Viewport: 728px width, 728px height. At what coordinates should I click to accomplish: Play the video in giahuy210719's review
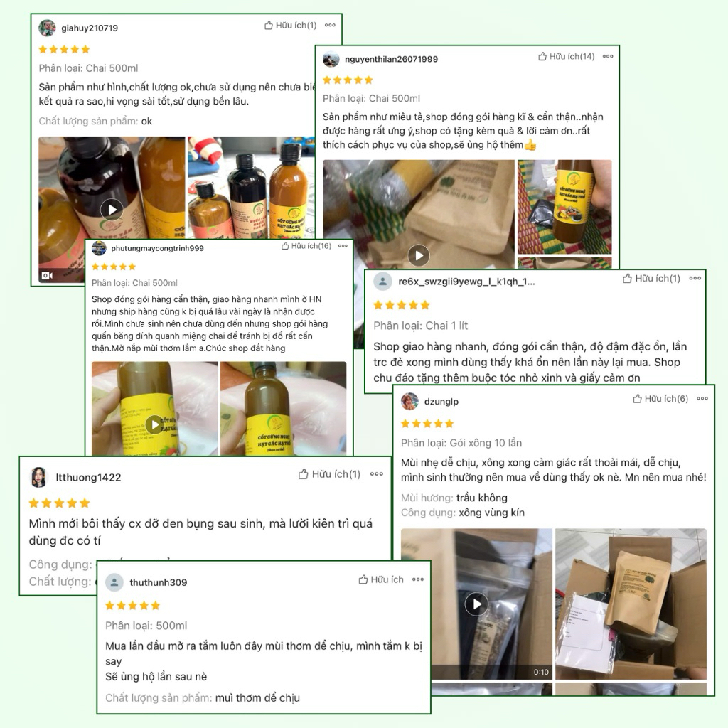(112, 210)
